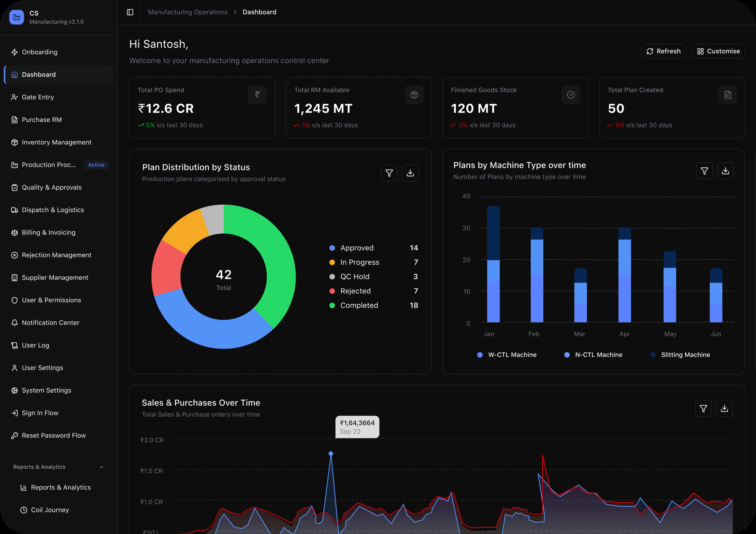Download the Plans by Machine Type chart

725,171
